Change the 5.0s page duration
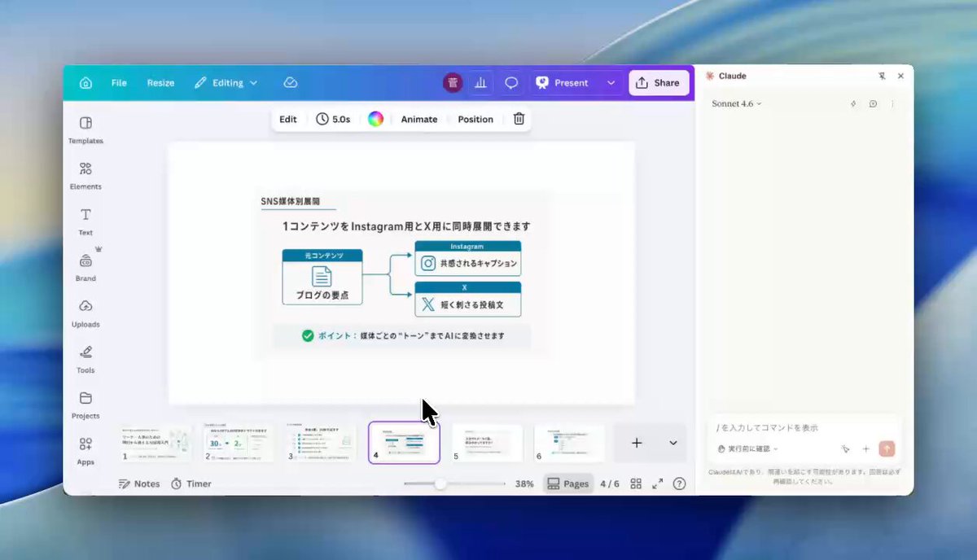The image size is (977, 560). [x=333, y=119]
